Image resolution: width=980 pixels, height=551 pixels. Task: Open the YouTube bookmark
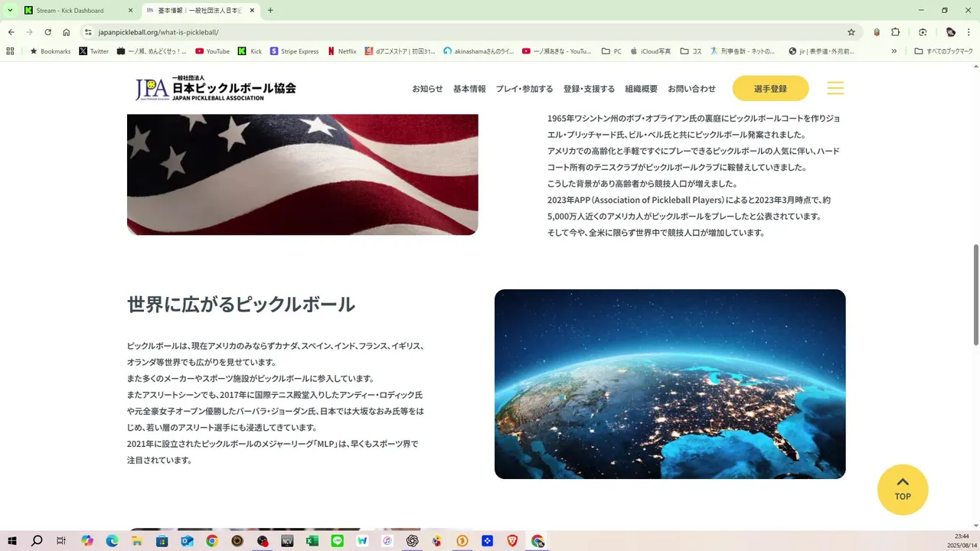point(212,51)
